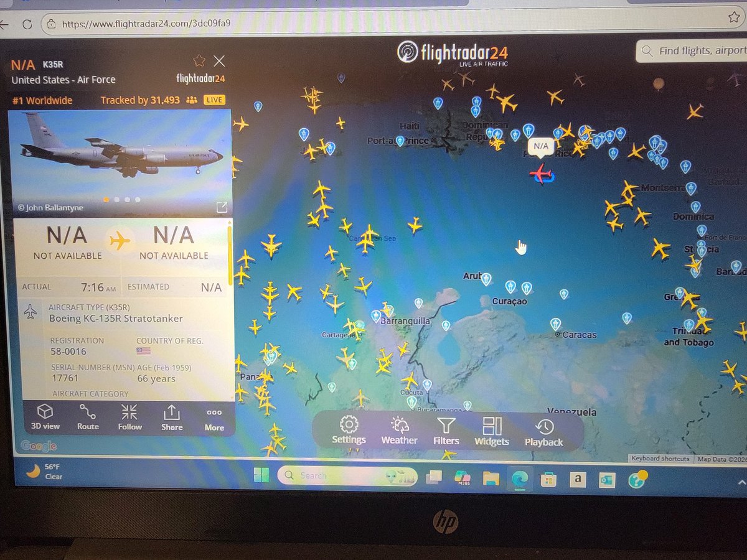Open Outlook from the taskbar

click(606, 480)
